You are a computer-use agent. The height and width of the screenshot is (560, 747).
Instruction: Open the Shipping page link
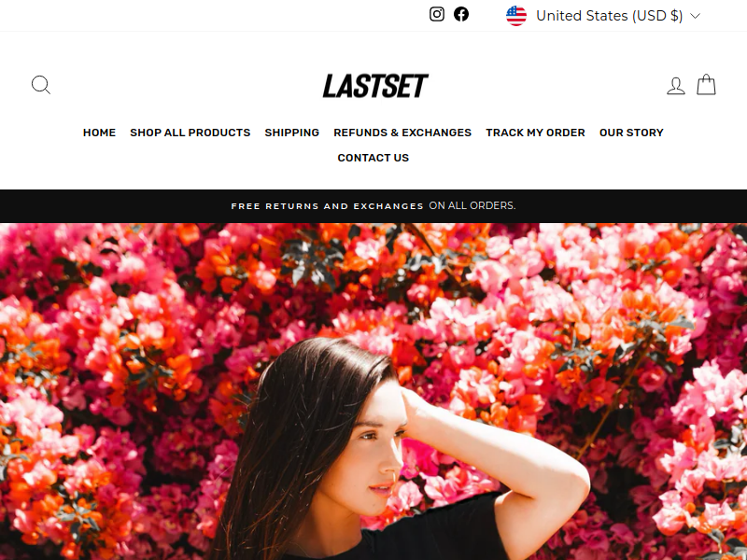292,133
